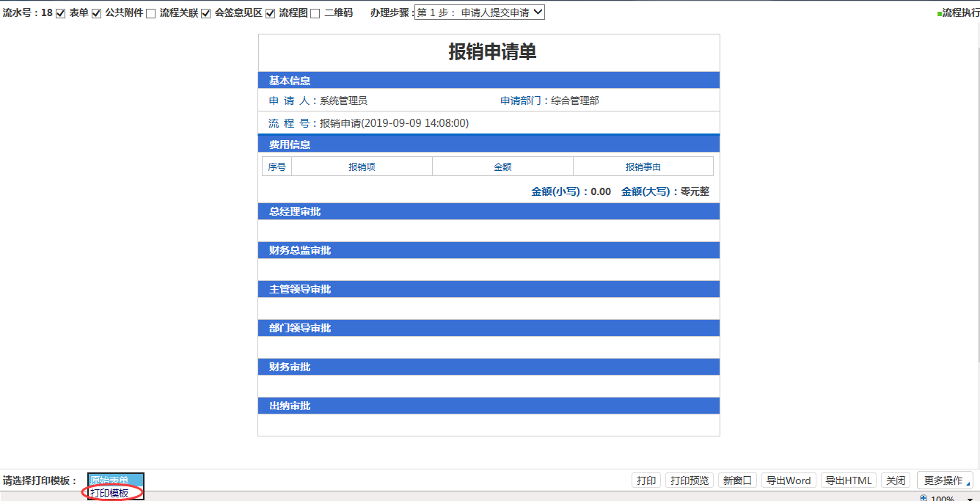Expand the 更多操作 menu
This screenshot has width=980, height=501.
click(x=945, y=480)
